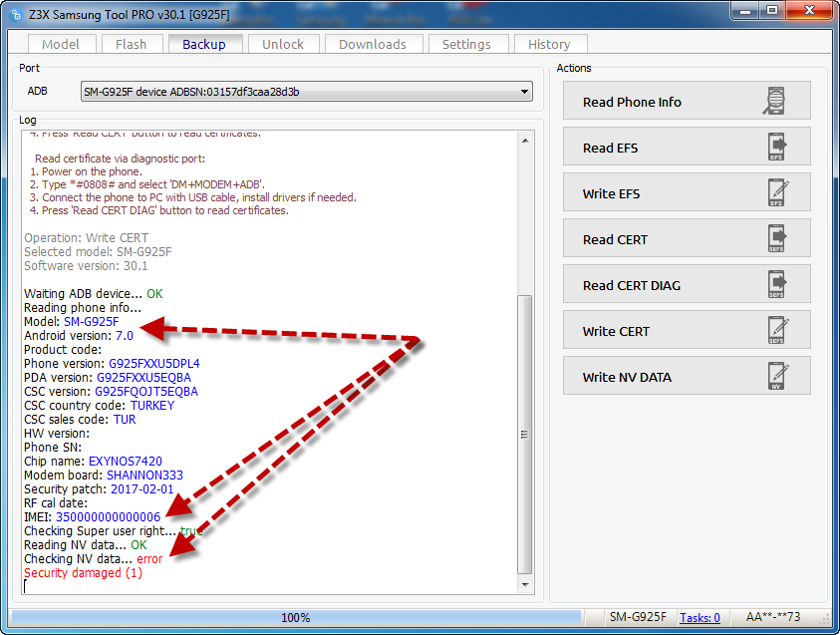Viewport: 840px width, 635px height.
Task: Click the Read CERT DIAG phone icon
Action: pos(777,284)
